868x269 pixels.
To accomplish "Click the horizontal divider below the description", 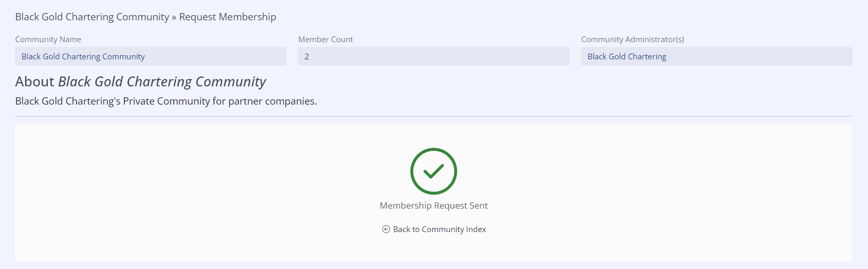I will (x=433, y=116).
